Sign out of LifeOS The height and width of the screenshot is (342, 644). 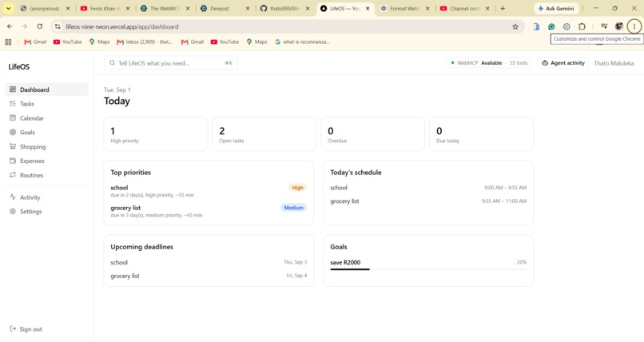coord(26,329)
